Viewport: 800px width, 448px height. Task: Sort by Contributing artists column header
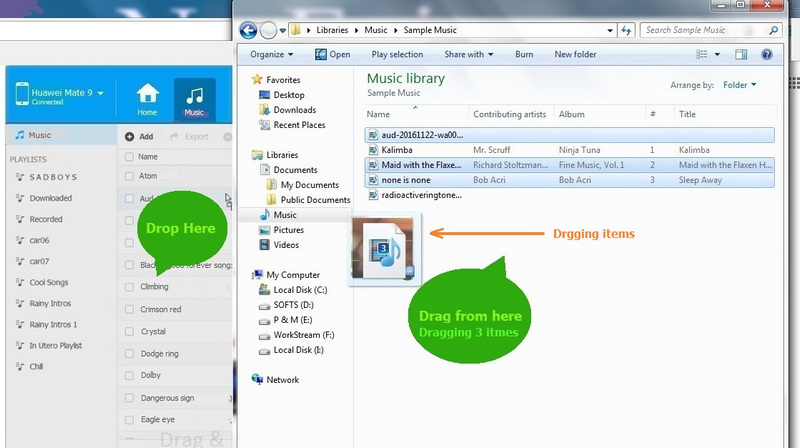[510, 114]
